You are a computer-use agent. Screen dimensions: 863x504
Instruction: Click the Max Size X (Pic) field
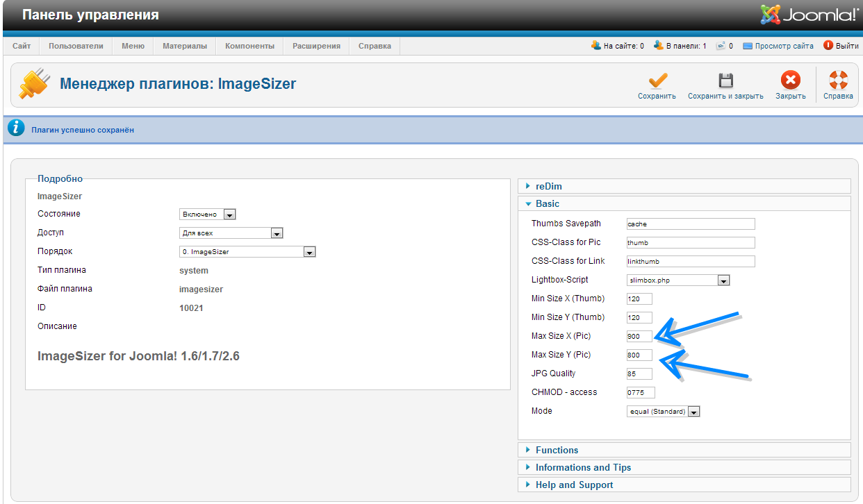coord(639,337)
